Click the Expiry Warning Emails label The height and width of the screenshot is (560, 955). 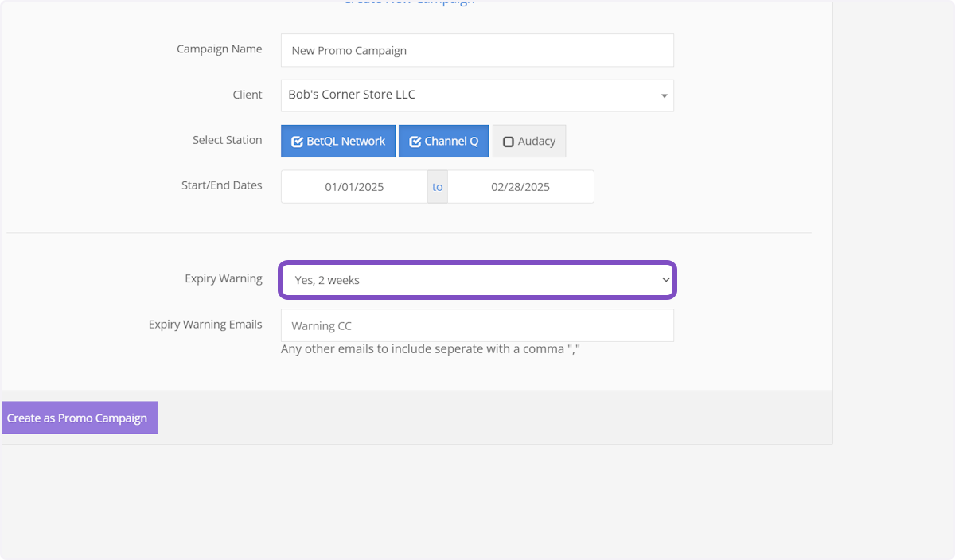[x=205, y=325]
